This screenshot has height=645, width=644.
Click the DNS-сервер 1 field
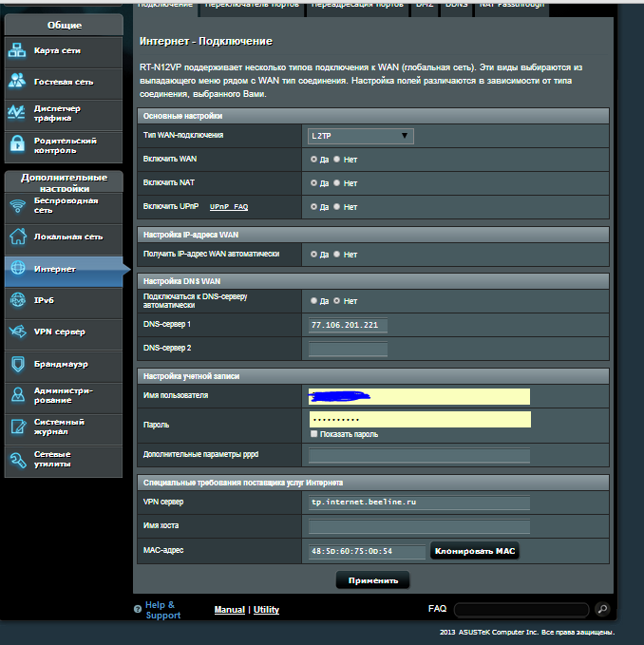click(348, 325)
